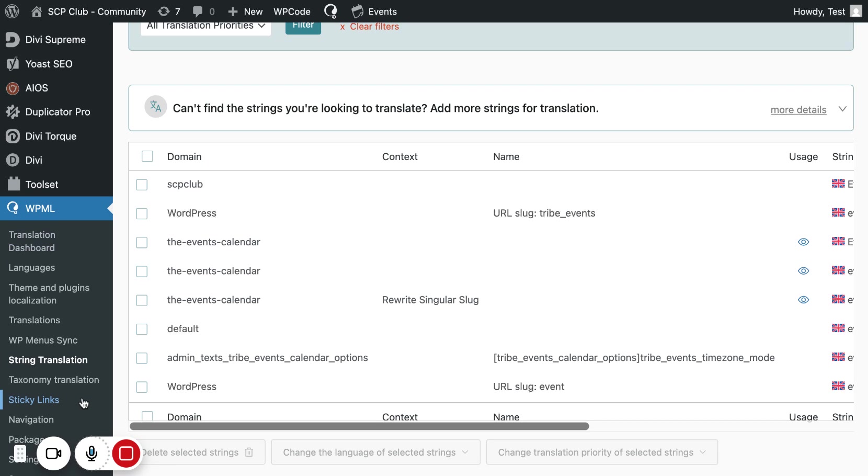Image resolution: width=868 pixels, height=476 pixels.
Task: Mute the microphone in the recording overlay
Action: pos(92,454)
